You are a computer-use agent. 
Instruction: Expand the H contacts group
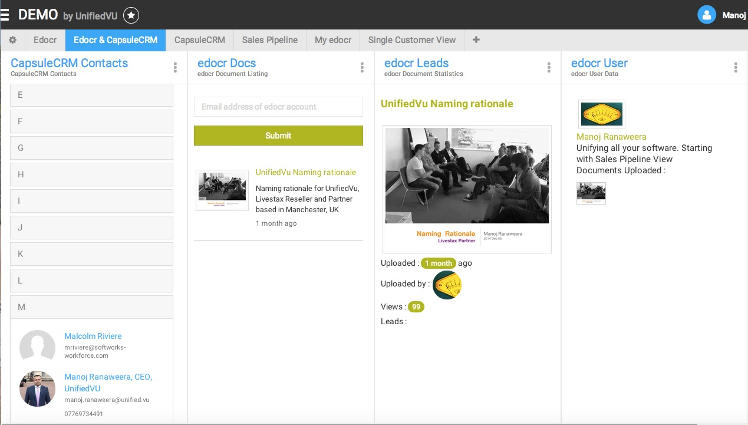(92, 175)
